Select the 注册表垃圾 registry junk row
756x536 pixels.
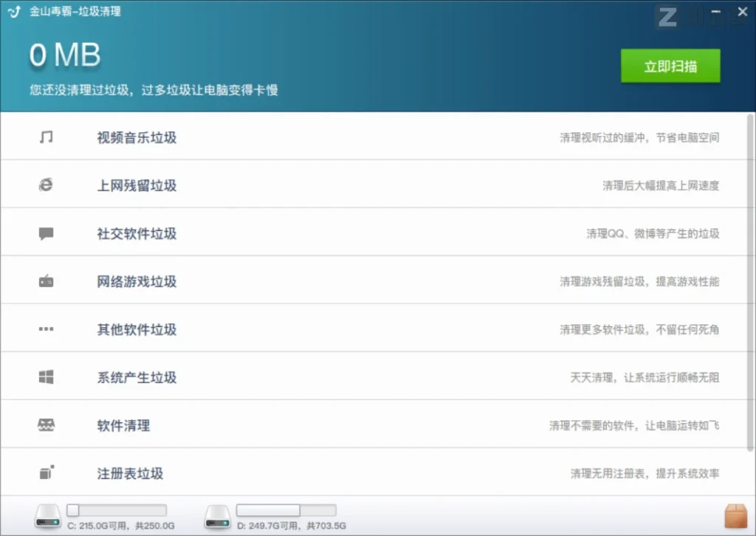pyautogui.click(x=130, y=473)
